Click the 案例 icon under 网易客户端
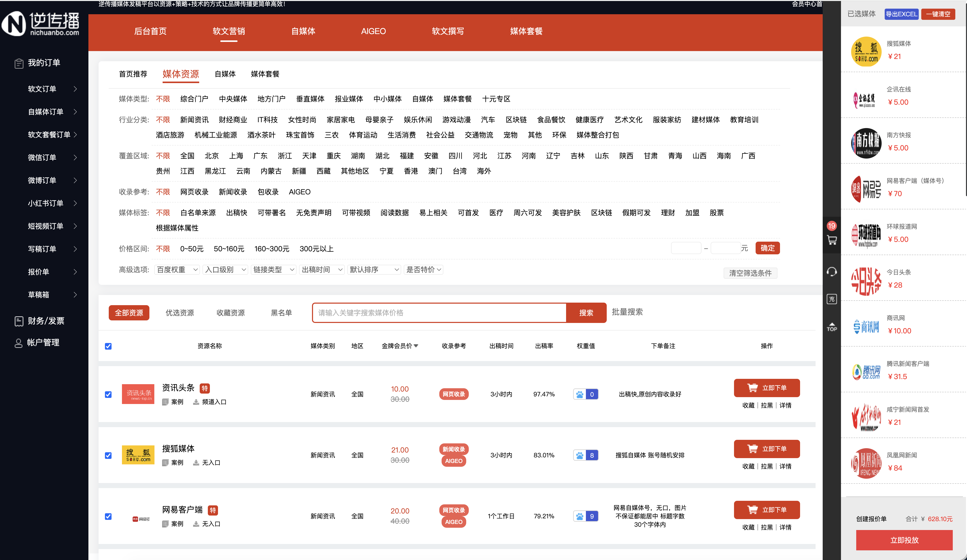Viewport: 967px width, 560px height. click(x=165, y=523)
